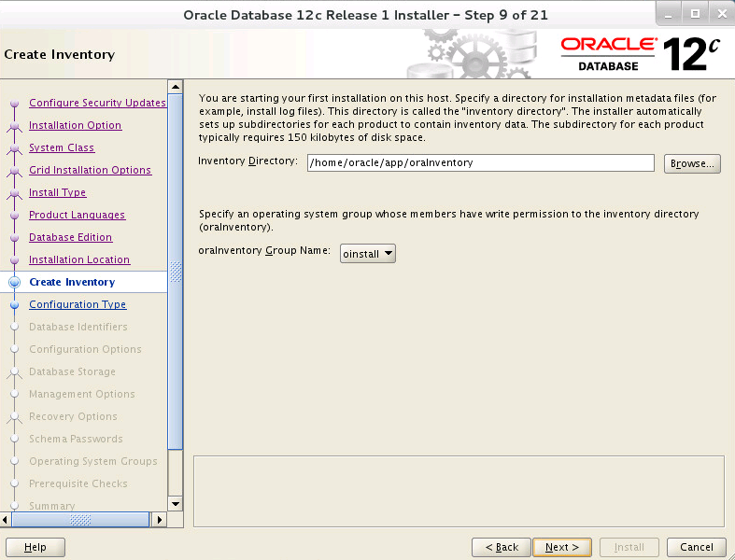Click the horizontal scroll right arrow
735x560 pixels.
159,519
